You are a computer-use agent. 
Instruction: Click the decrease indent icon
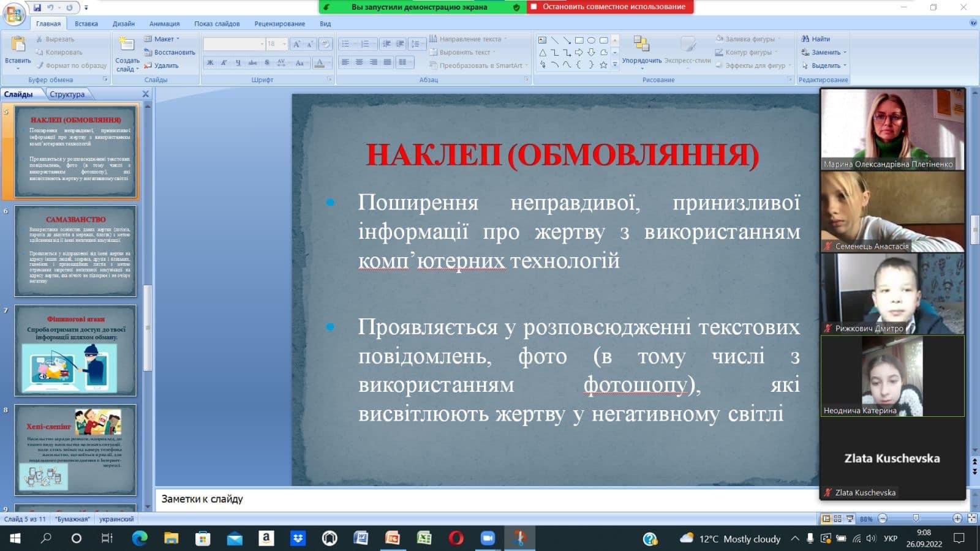[386, 44]
